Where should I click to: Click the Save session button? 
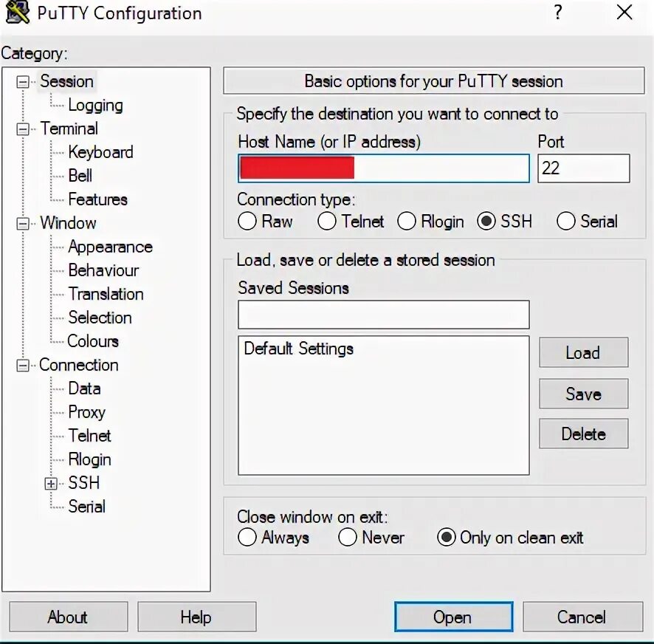584,394
